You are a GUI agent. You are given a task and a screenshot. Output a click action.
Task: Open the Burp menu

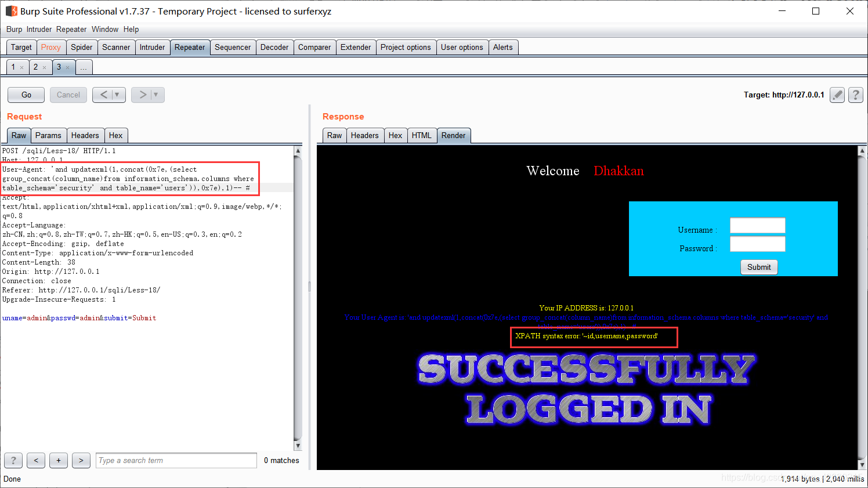tap(14, 29)
